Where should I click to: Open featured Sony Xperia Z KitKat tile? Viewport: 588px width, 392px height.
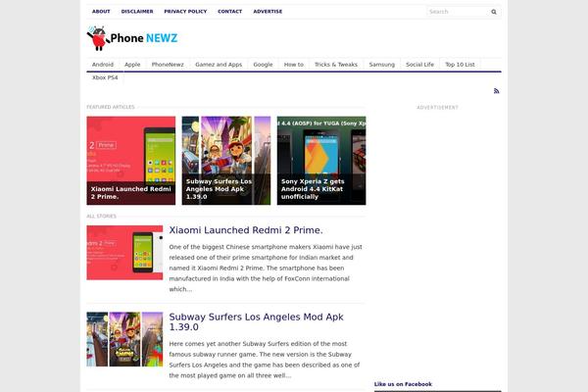pyautogui.click(x=321, y=161)
